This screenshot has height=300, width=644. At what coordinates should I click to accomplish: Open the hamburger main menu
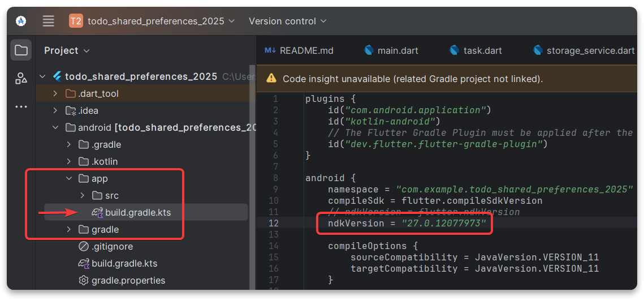click(49, 21)
